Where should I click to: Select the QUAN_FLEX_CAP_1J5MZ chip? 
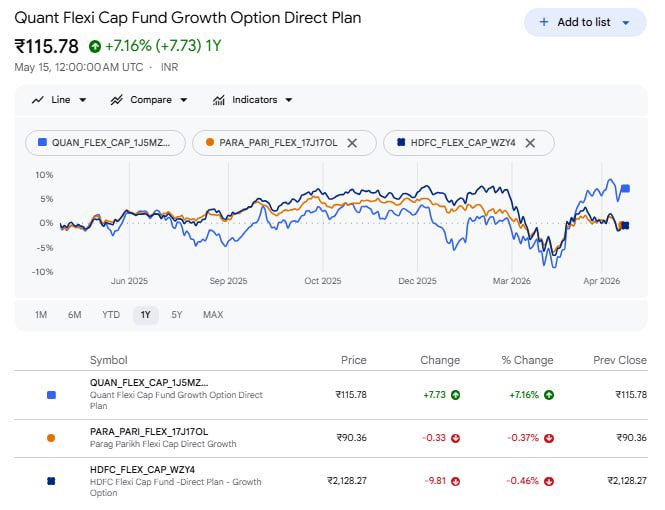[105, 143]
